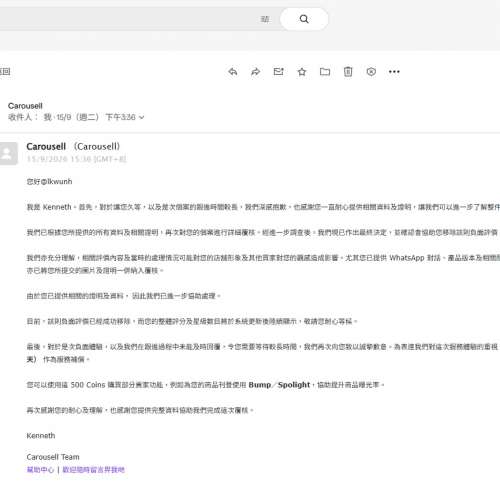Click the magnifier search button
This screenshot has height=500, width=500.
pyautogui.click(x=304, y=19)
